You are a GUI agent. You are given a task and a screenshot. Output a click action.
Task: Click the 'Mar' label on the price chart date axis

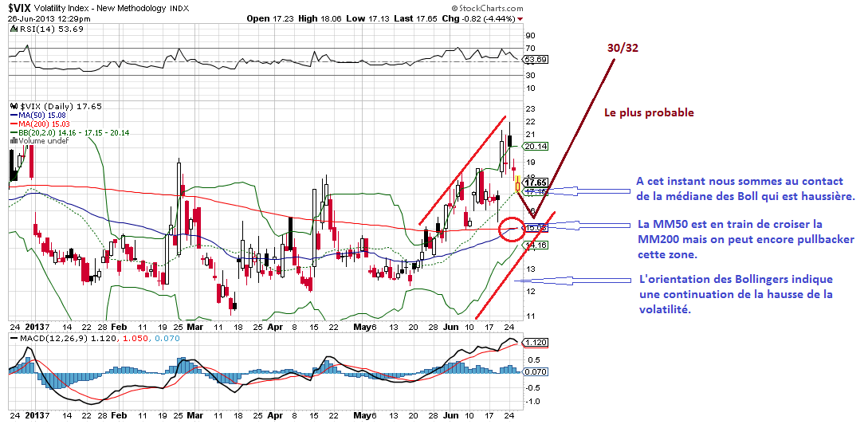point(195,327)
